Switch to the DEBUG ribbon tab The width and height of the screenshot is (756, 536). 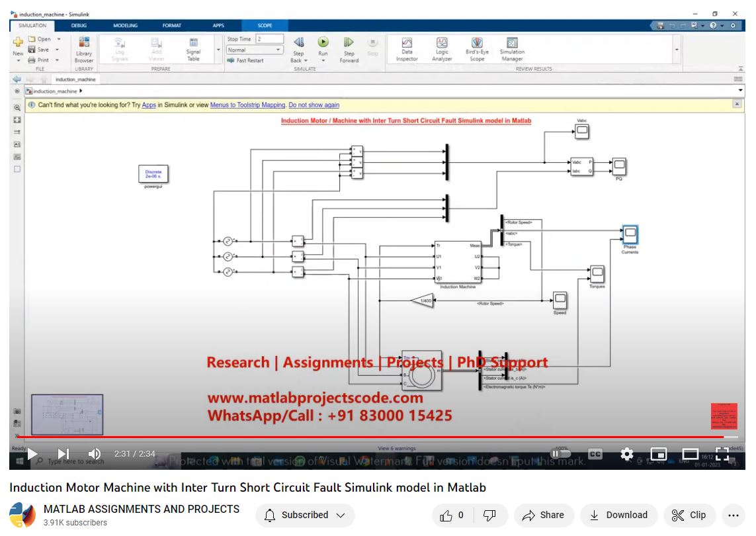click(x=79, y=26)
